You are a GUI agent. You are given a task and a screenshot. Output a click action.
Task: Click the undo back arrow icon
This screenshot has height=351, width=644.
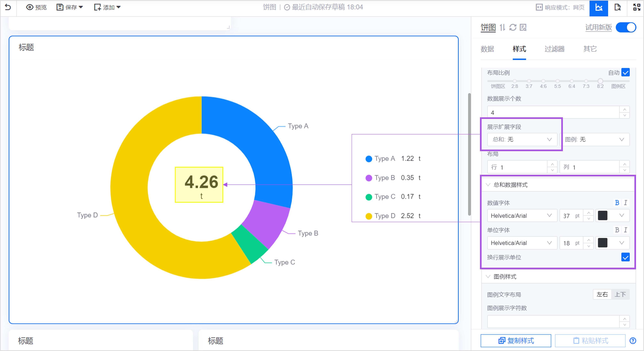tap(8, 7)
